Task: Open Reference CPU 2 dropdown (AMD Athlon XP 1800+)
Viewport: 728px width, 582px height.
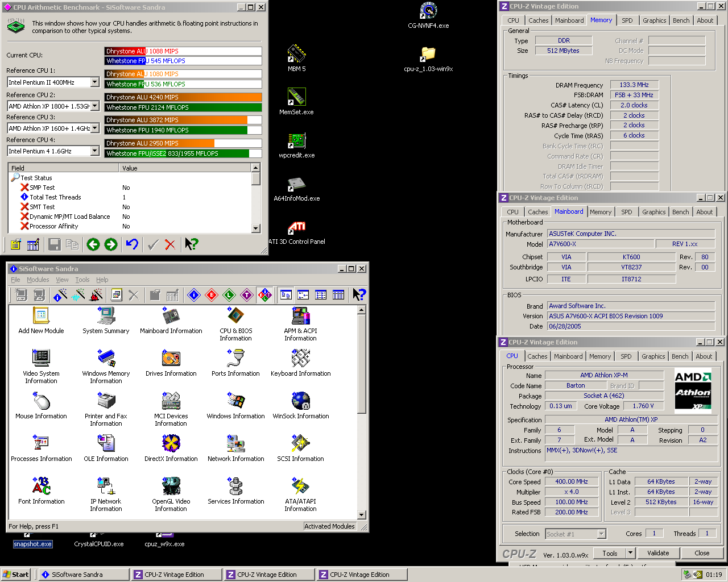Action: 94,106
